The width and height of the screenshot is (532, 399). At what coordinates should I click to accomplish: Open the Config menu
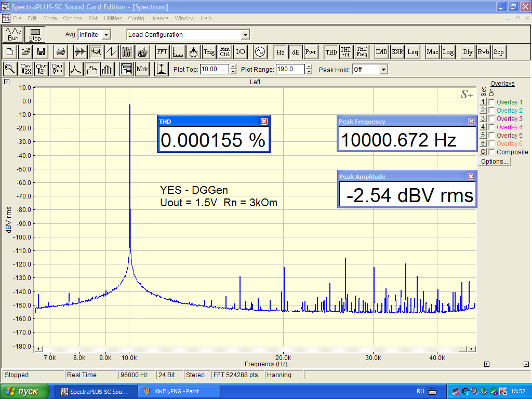click(x=136, y=18)
